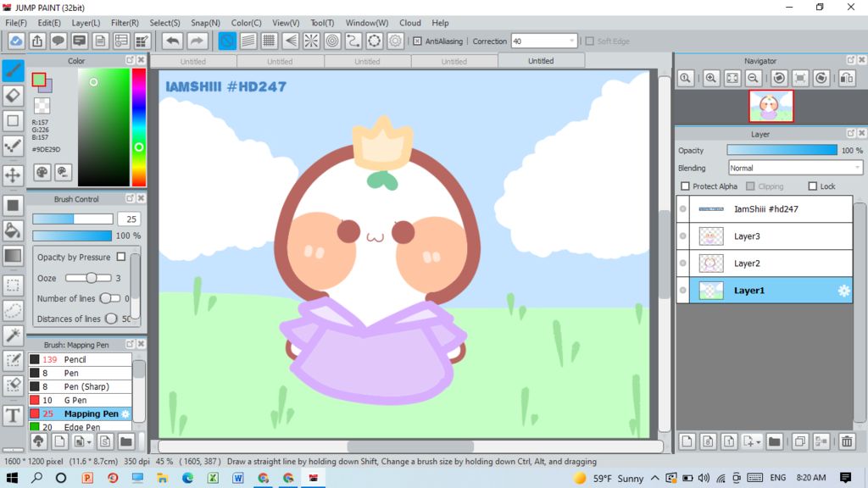Open the Window menu
This screenshot has height=488, width=868.
tap(366, 23)
